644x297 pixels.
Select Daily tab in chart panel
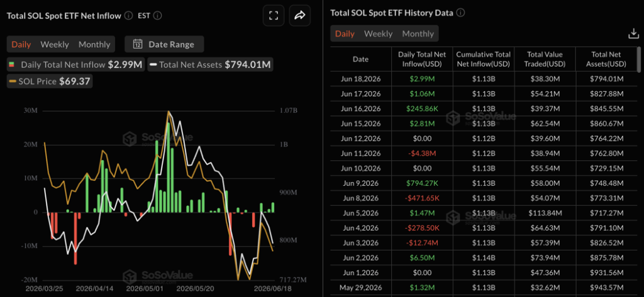pos(21,45)
